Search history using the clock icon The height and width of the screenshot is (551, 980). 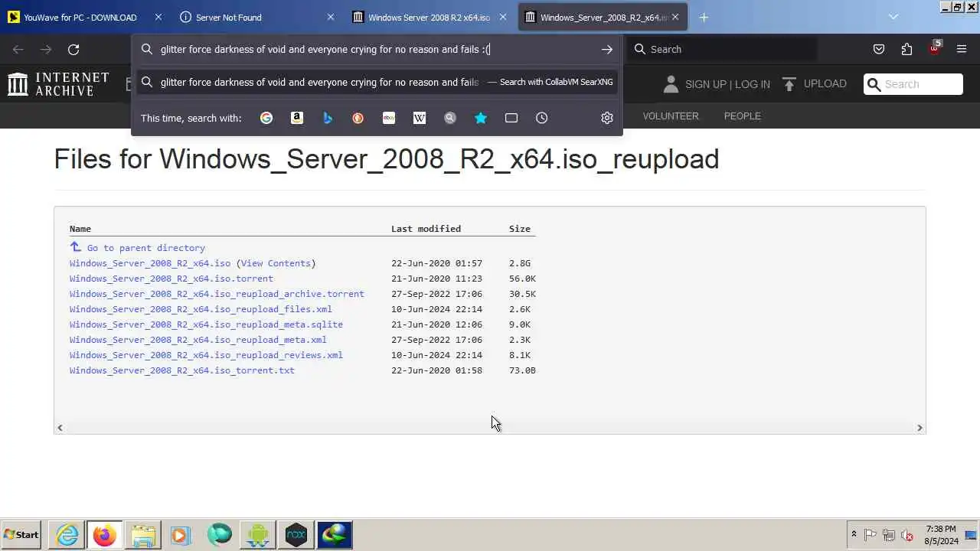coord(542,118)
